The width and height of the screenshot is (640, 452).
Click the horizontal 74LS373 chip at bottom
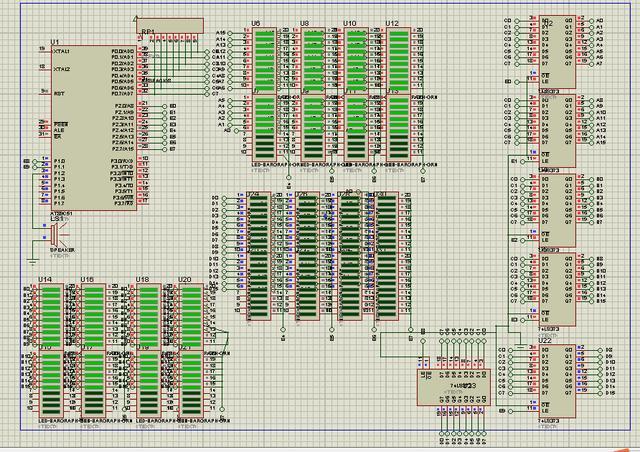click(x=460, y=385)
